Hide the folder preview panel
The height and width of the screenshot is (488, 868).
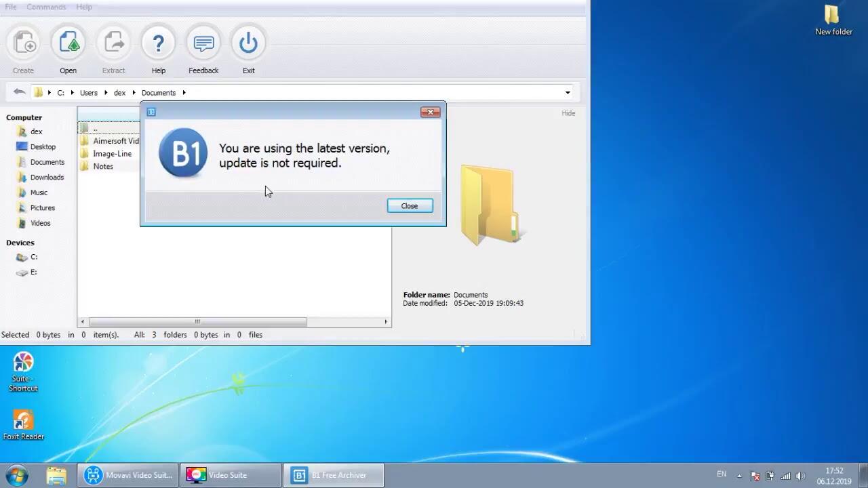[x=568, y=113]
